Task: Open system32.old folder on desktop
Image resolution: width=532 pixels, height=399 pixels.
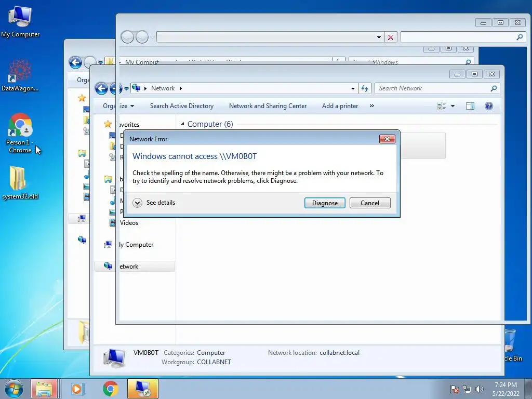Action: click(20, 182)
